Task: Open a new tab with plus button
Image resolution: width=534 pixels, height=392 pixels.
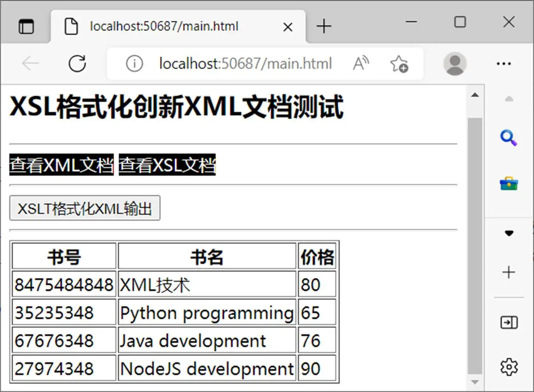Action: click(324, 27)
